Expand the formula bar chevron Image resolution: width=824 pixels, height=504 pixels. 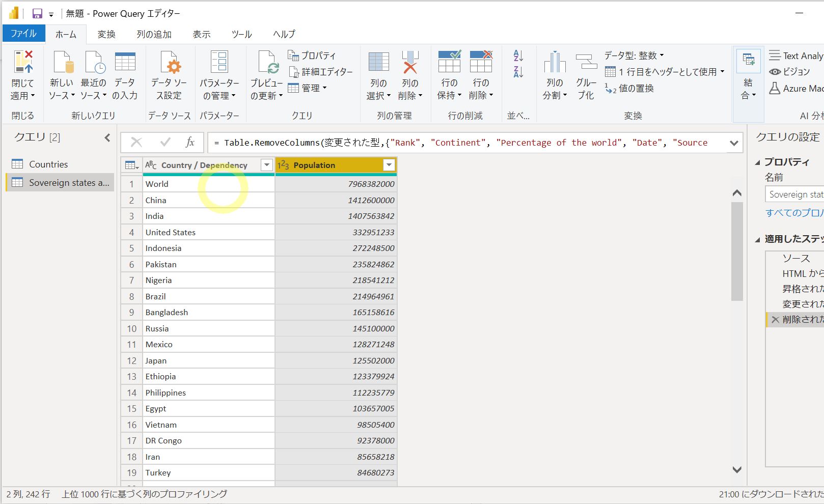click(734, 143)
